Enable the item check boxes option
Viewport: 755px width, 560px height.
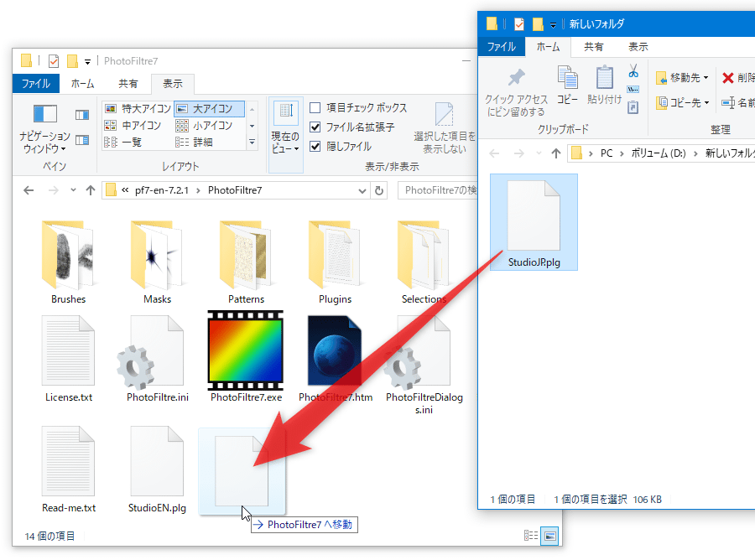pos(315,108)
